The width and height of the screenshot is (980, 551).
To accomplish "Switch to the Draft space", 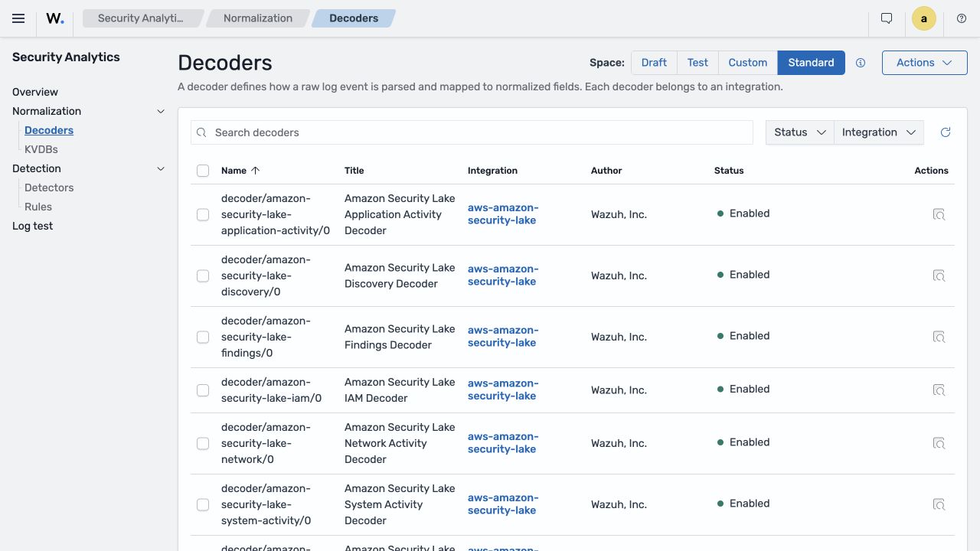I will (x=654, y=63).
